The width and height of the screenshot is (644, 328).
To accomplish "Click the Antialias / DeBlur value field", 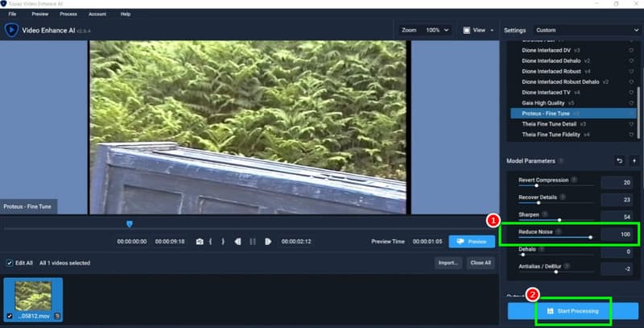I will 617,269.
